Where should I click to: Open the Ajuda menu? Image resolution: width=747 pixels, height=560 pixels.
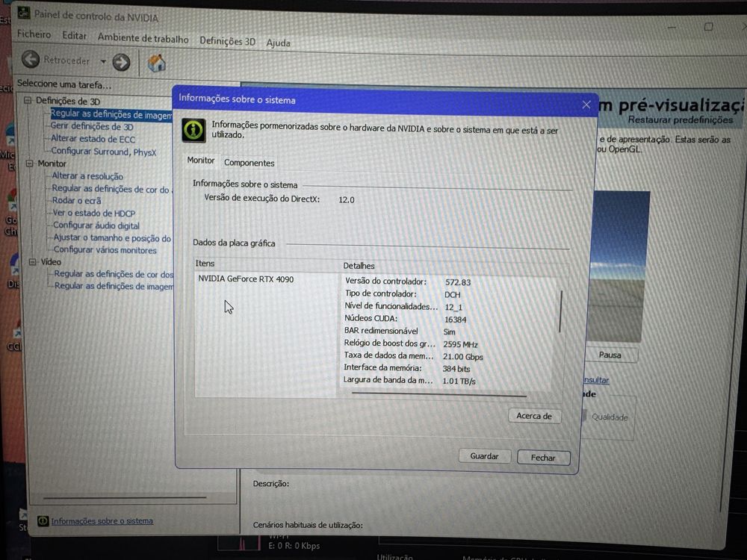278,43
